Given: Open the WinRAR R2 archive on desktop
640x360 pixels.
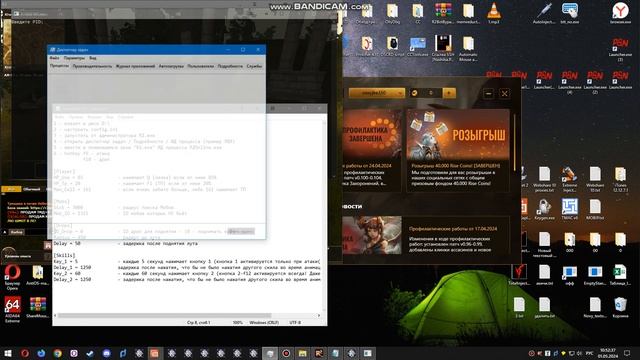Looking at the screenshot, I should pyautogui.click(x=443, y=13).
